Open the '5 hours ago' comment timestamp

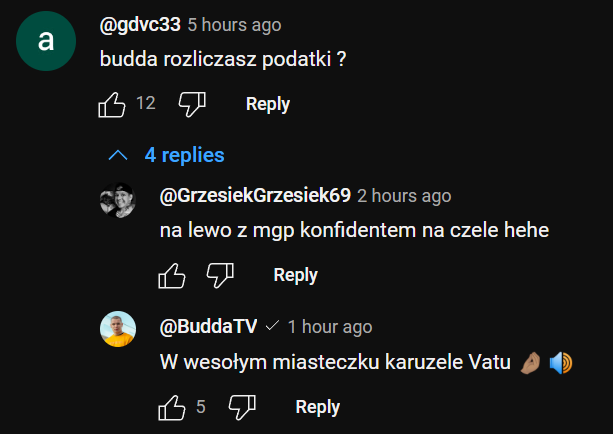pyautogui.click(x=234, y=24)
